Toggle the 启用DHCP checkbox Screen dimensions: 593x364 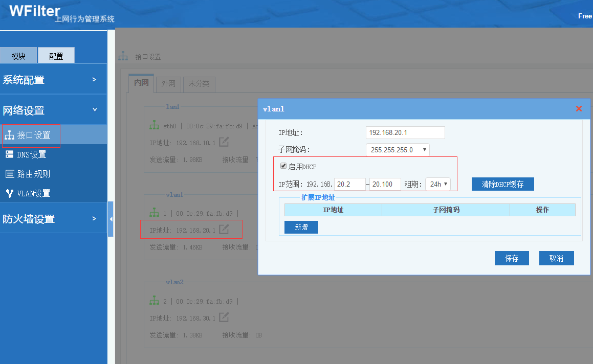[283, 166]
